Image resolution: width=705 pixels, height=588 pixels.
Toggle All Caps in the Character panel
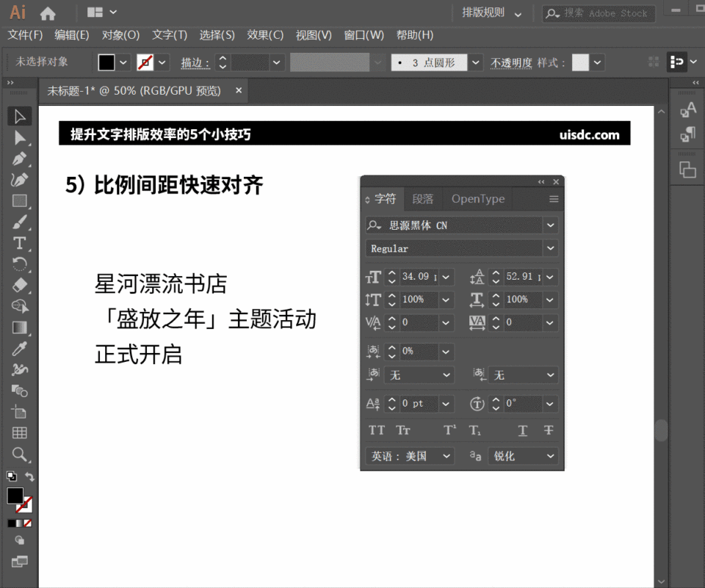point(377,430)
